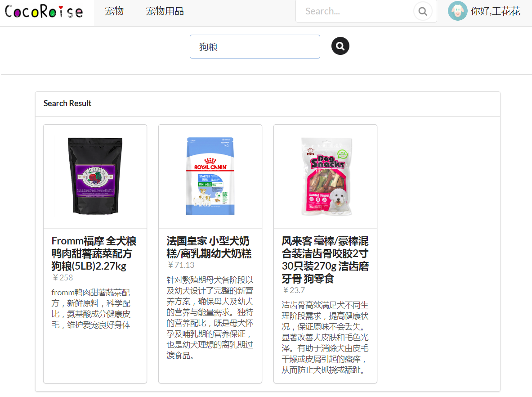The image size is (532, 397).
Task: Click the ￥258 price text
Action: pos(63,278)
